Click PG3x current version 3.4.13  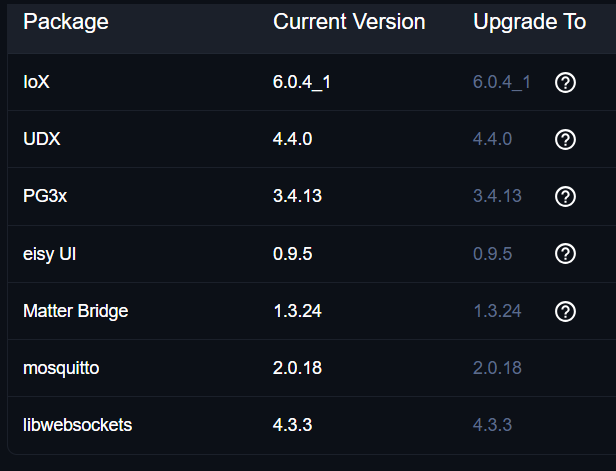click(x=297, y=196)
